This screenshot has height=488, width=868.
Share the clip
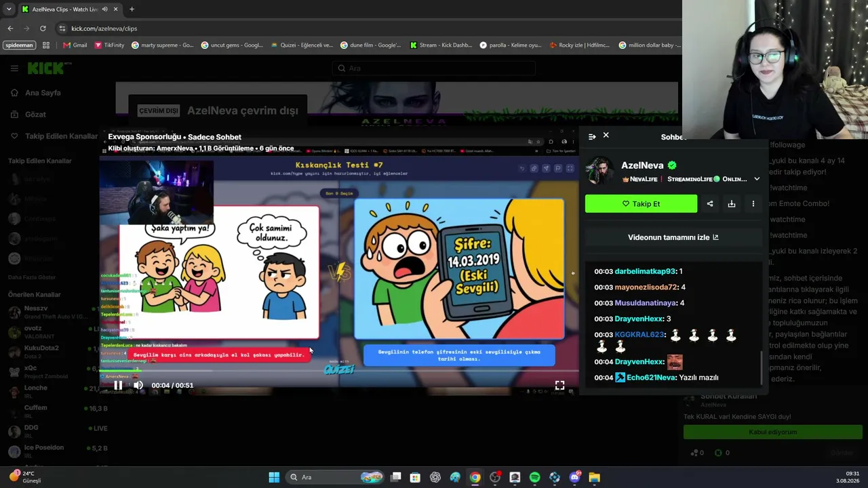pyautogui.click(x=710, y=203)
